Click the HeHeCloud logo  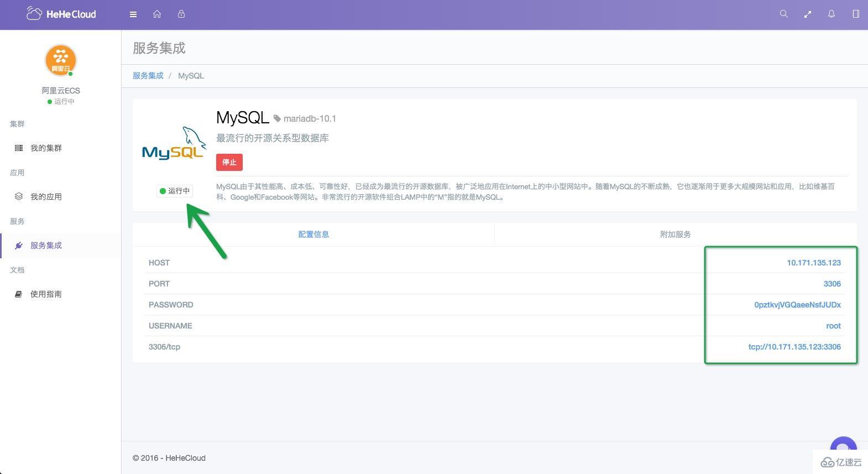point(61,14)
